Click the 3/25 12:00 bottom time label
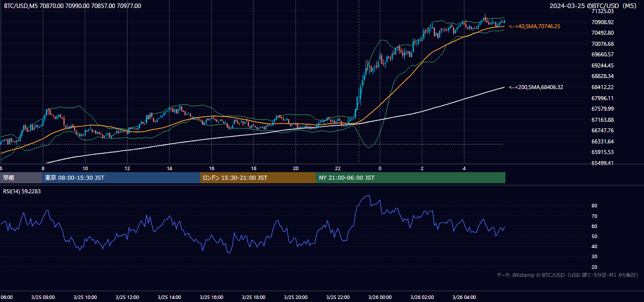The width and height of the screenshot is (644, 302). click(127, 297)
